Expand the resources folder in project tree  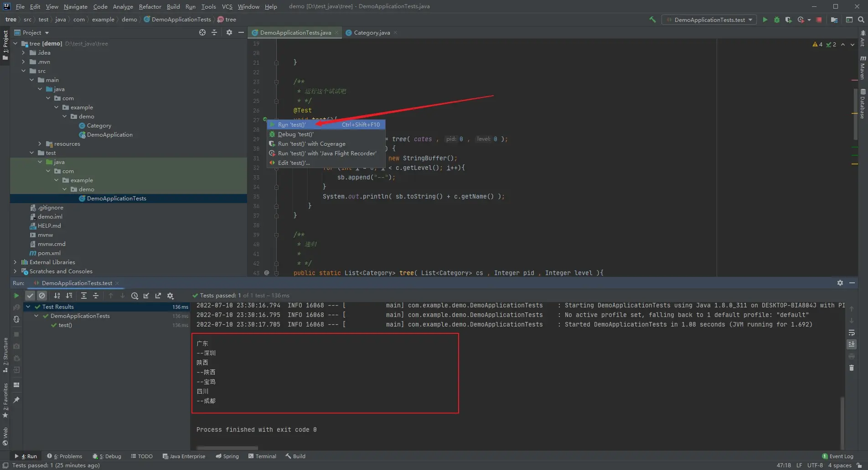tap(40, 144)
